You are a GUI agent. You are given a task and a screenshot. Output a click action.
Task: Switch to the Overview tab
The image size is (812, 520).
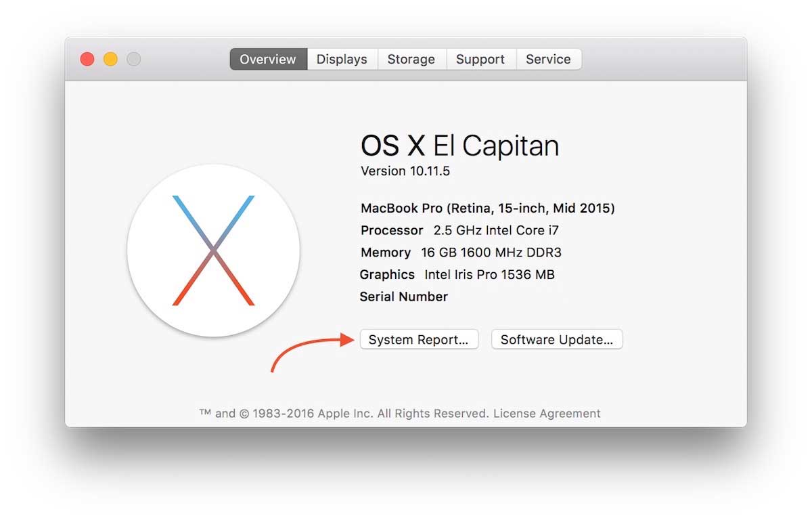tap(268, 59)
